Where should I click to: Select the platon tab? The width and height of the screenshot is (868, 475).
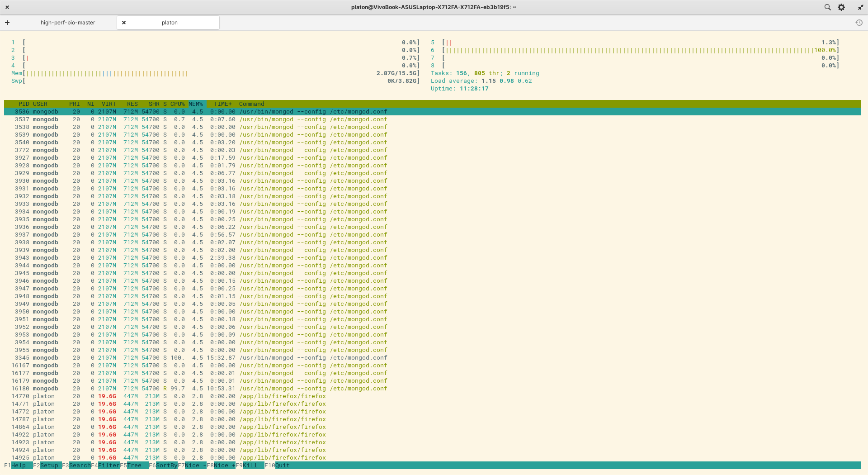point(170,23)
